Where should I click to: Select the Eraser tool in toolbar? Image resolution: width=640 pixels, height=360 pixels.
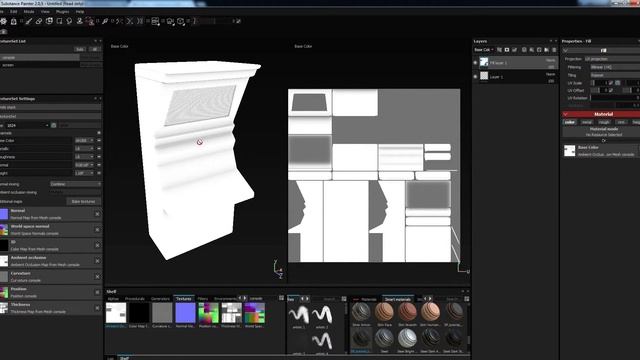(x=39, y=21)
